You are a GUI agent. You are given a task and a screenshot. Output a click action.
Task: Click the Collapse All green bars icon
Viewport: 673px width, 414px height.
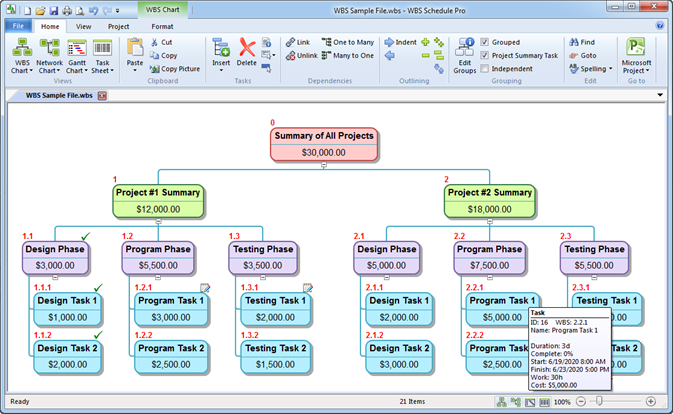tap(439, 55)
